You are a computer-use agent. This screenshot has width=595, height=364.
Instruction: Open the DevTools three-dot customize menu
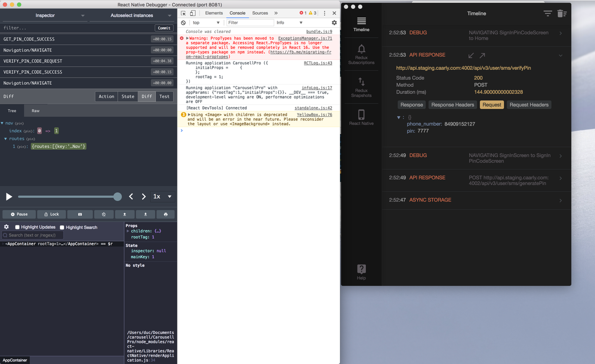325,13
